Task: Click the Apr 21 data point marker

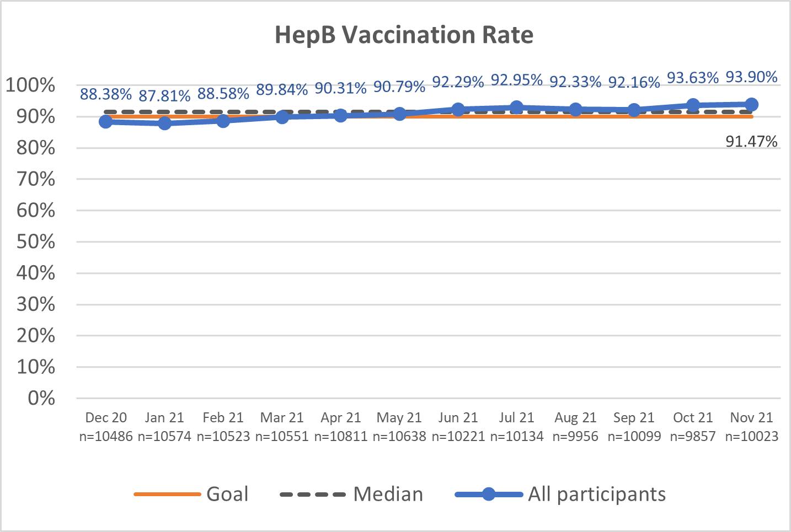Action: 340,115
